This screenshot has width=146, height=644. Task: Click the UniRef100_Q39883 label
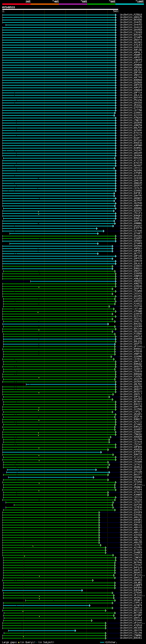coord(131,113)
